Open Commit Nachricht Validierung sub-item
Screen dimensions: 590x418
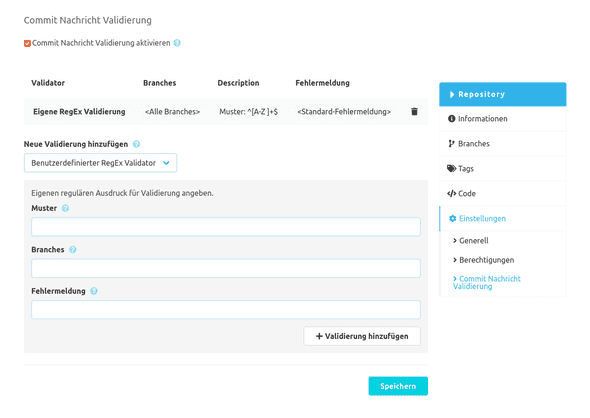487,283
